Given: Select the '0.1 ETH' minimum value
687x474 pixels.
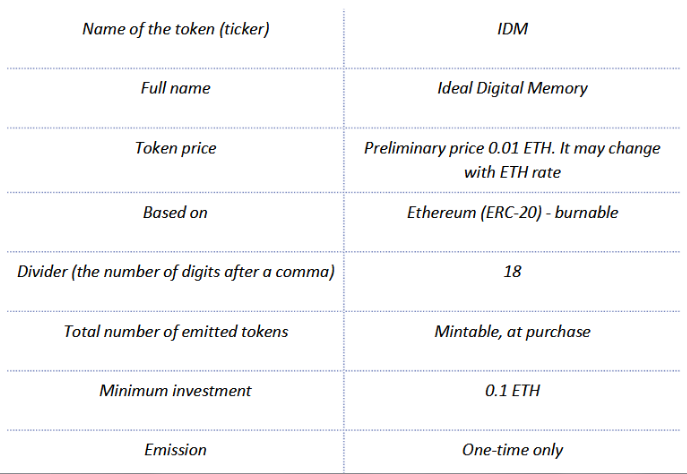Looking at the screenshot, I should [512, 390].
